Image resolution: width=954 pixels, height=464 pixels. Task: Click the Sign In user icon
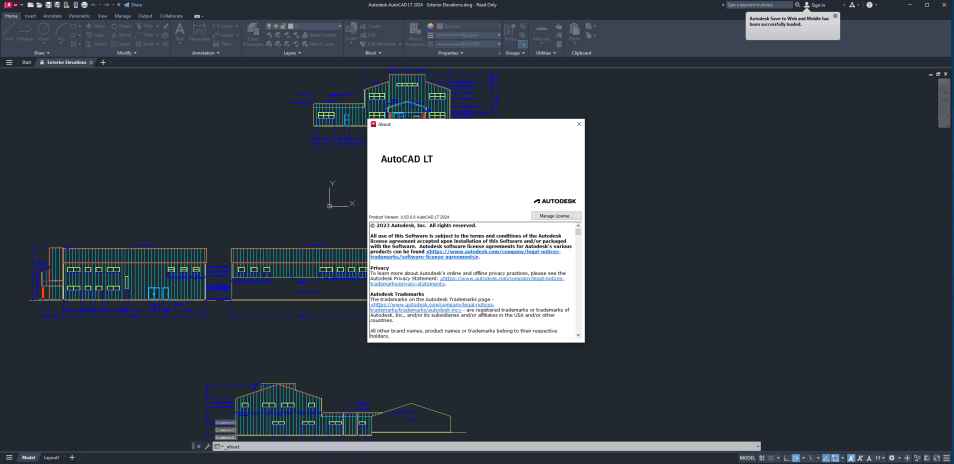coord(806,5)
